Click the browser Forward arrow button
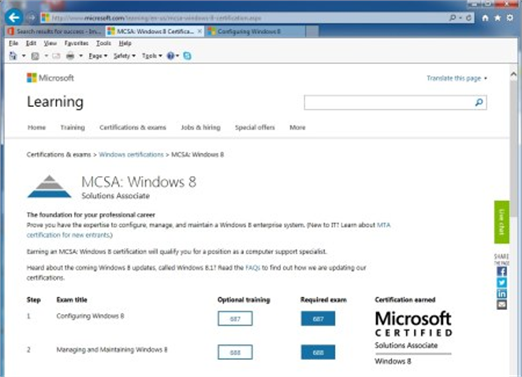The image size is (522, 377). tap(31, 18)
